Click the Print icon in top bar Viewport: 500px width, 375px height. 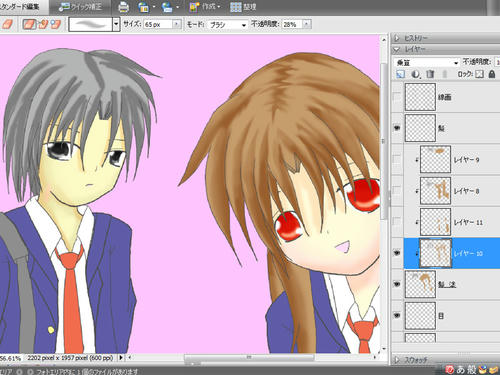tap(123, 7)
